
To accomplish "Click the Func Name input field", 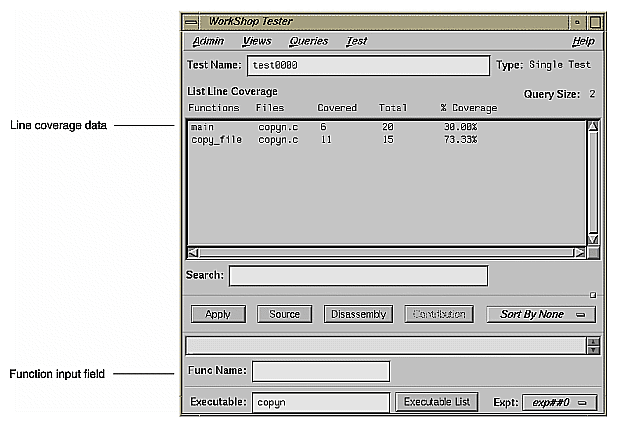I will pyautogui.click(x=321, y=371).
